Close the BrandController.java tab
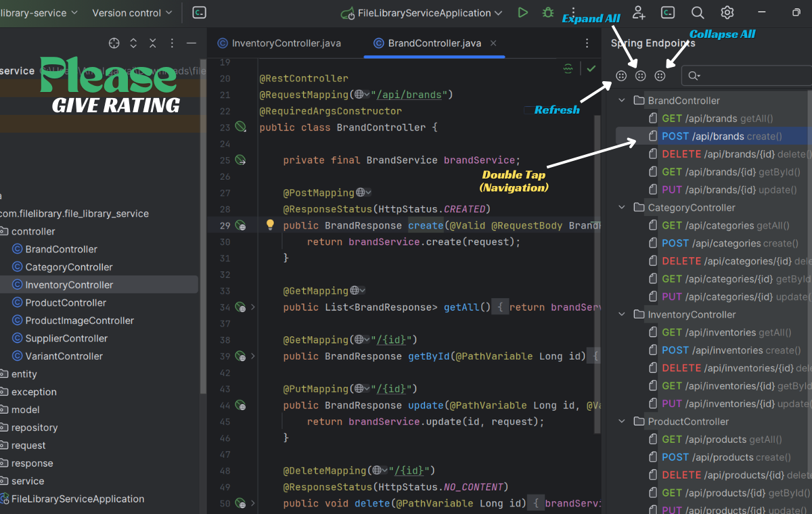The width and height of the screenshot is (812, 514). click(493, 43)
